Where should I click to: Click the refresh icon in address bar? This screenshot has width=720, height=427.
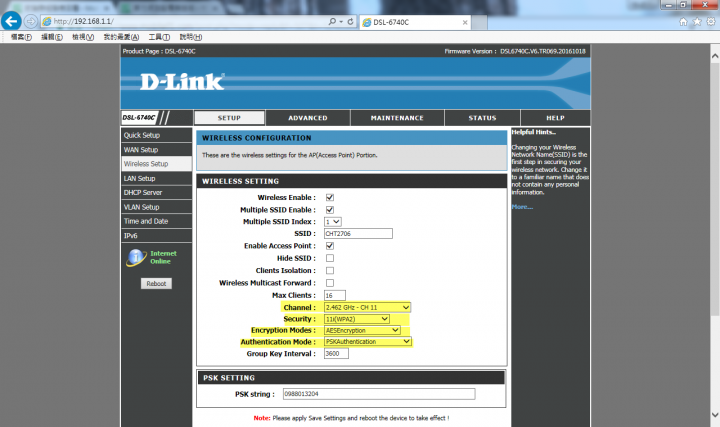coord(350,22)
